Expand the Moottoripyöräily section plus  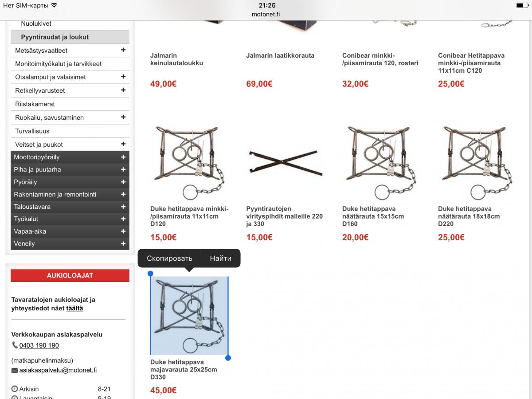point(123,157)
